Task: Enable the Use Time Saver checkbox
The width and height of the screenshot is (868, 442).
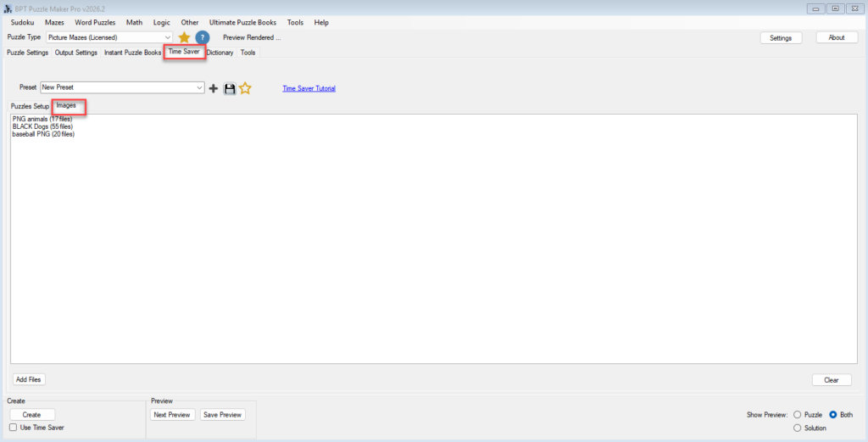Action: 13,428
